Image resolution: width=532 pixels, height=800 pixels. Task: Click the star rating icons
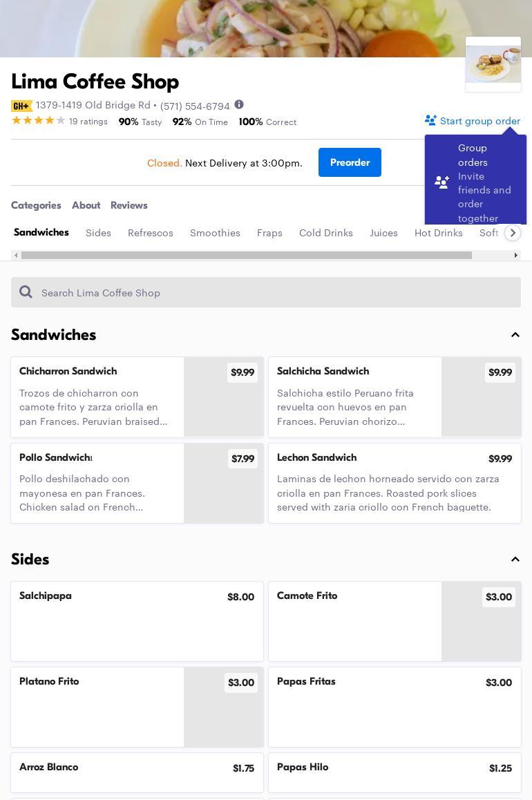pos(39,121)
